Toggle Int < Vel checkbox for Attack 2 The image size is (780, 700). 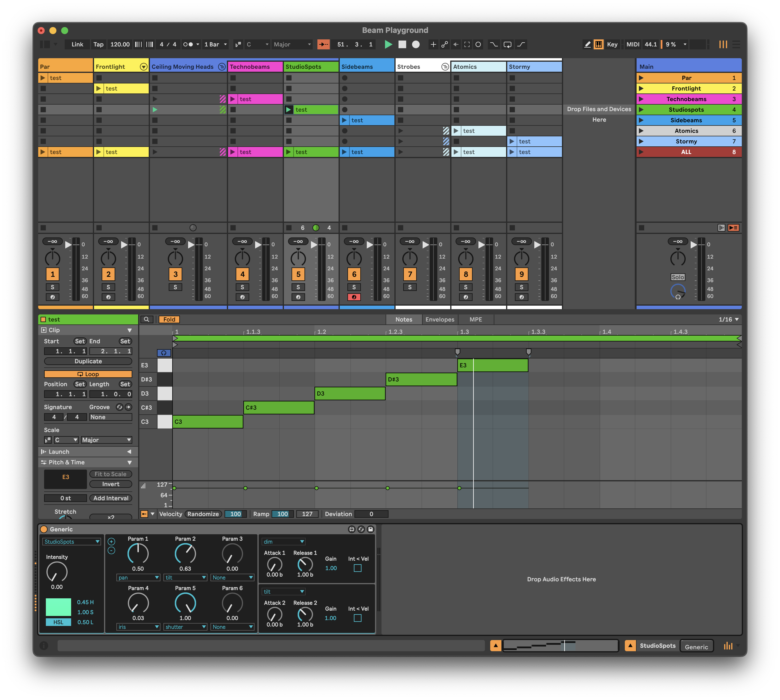click(x=358, y=618)
